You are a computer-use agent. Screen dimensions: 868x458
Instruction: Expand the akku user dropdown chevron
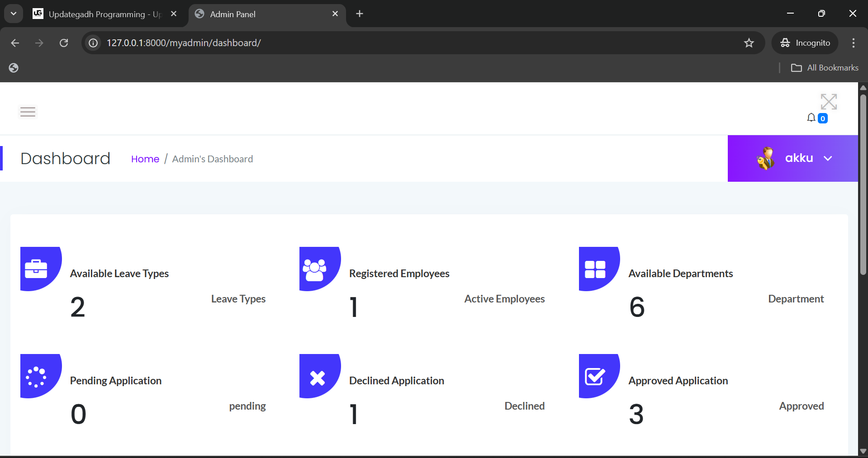point(829,158)
